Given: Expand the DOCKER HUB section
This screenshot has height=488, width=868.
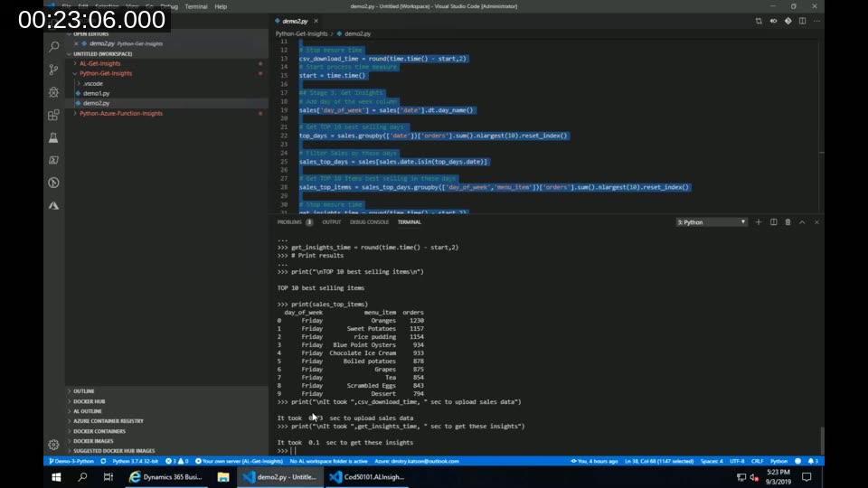Looking at the screenshot, I should [x=89, y=401].
